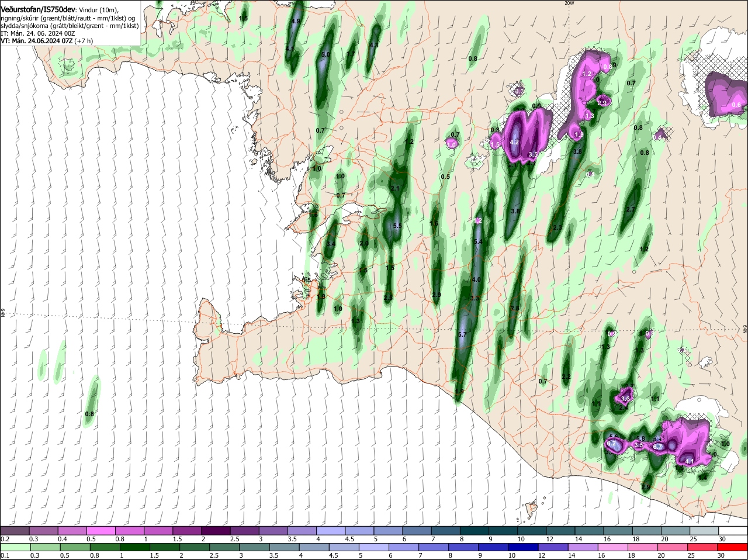Click the 5.0 precipitation value on the map

(326, 54)
